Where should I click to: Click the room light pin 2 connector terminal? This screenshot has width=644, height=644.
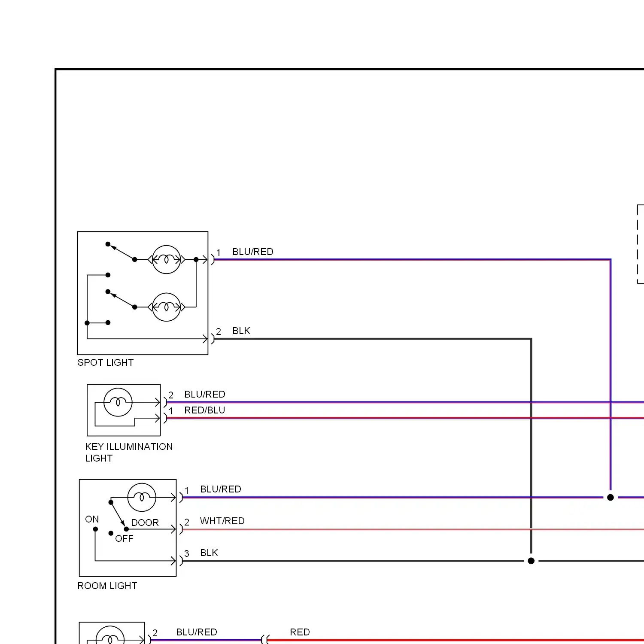coord(181,529)
